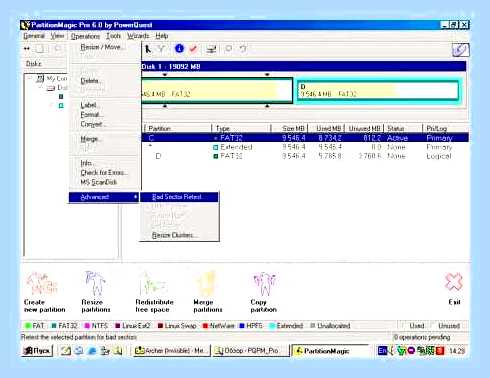This screenshot has width=490, height=378.
Task: Click the red tray icon beside the clock
Action: click(440, 351)
